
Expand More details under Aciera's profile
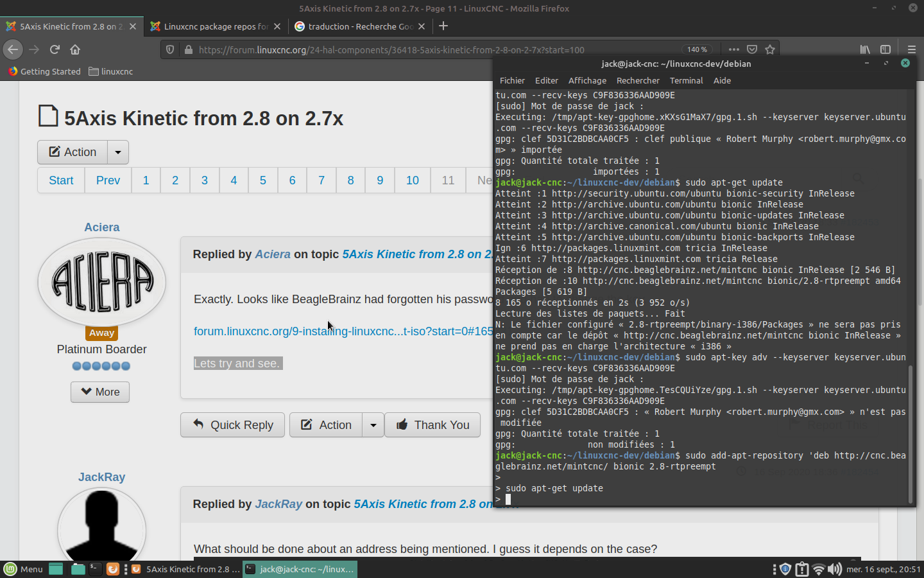100,392
